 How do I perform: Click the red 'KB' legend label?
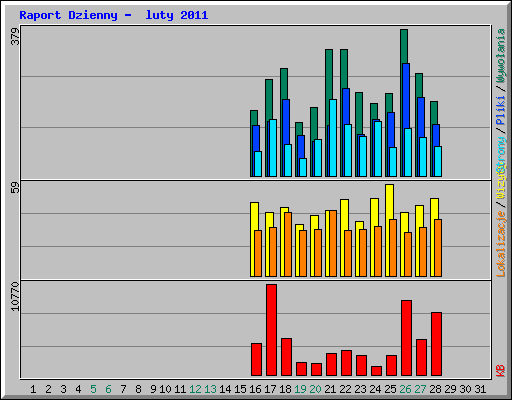coord(501,371)
